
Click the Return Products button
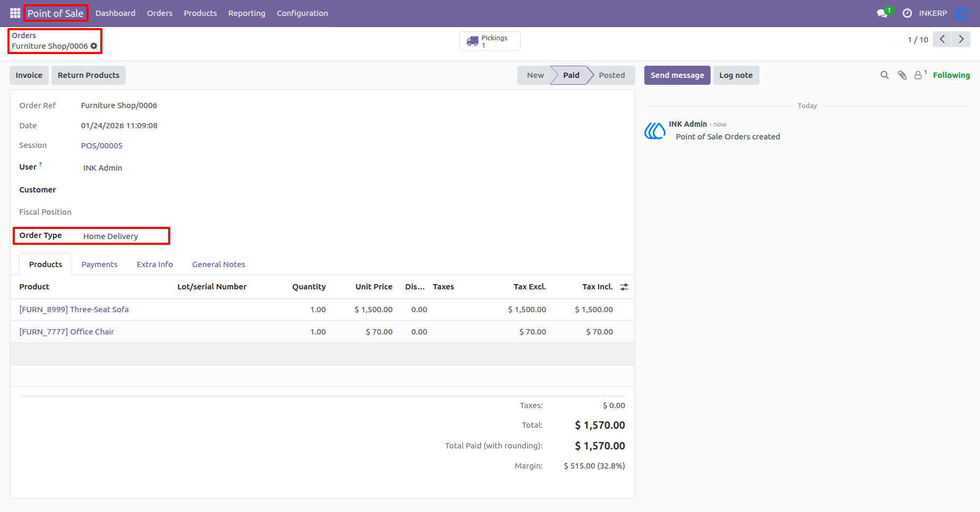[x=89, y=75]
